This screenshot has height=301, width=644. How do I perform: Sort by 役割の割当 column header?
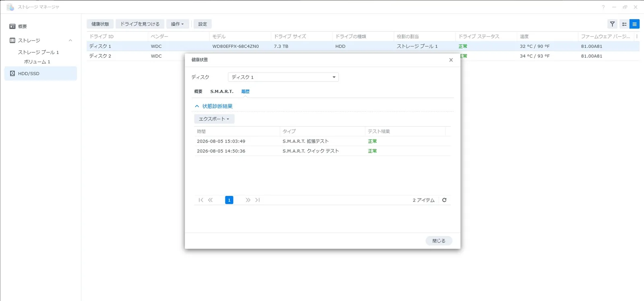point(425,36)
